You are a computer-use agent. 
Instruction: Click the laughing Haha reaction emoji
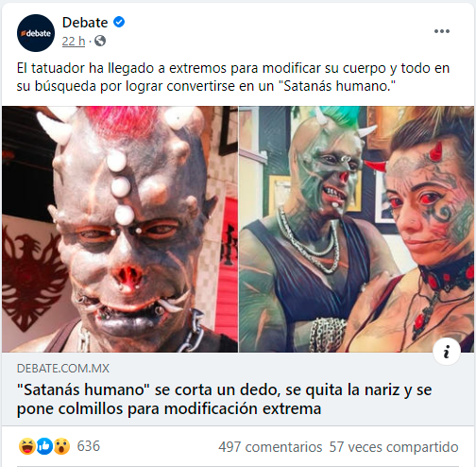pos(26,446)
